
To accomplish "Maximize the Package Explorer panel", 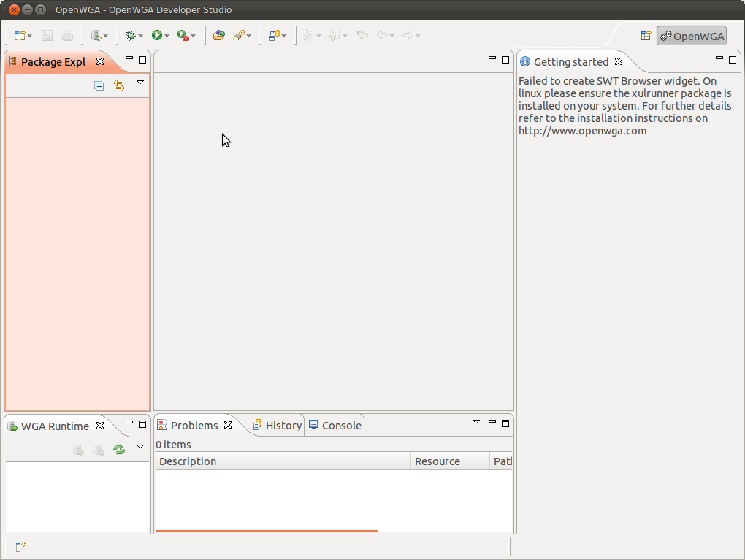I will click(x=142, y=60).
